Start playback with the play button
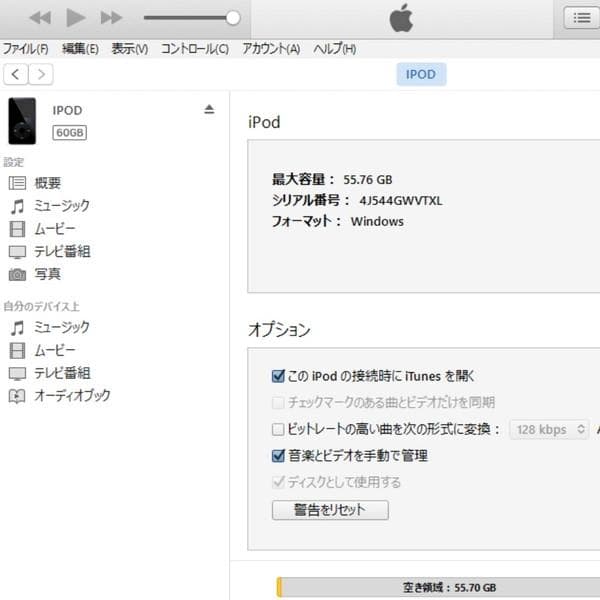This screenshot has width=600, height=600. pos(75,18)
